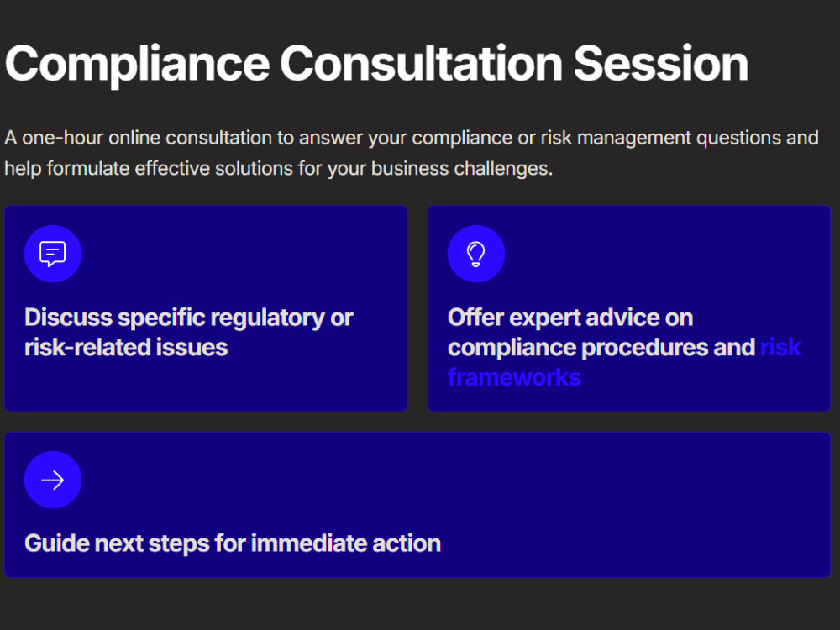Click the word 'Compliance' in the title
The height and width of the screenshot is (630, 840).
137,66
